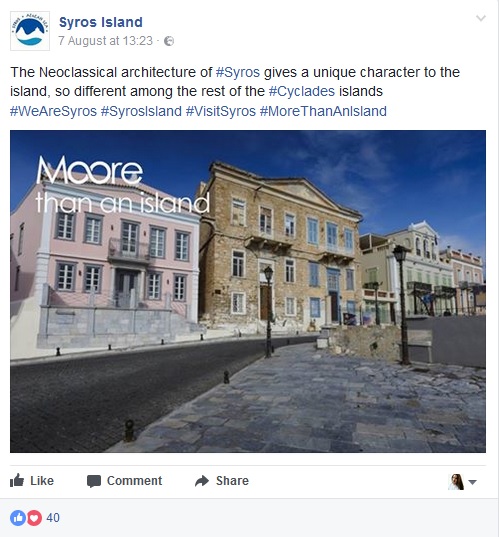499x537 pixels.
Task: Open the blue Like reaction icon
Action: [17, 517]
